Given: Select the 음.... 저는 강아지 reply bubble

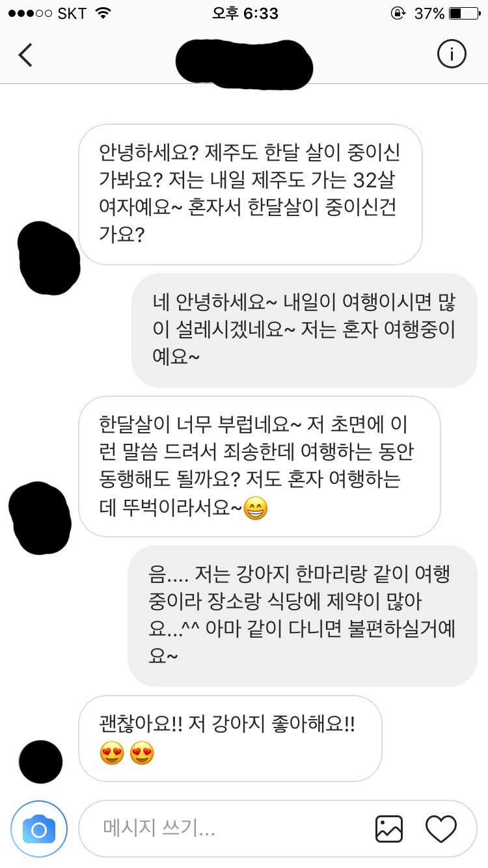Looking at the screenshot, I should tap(303, 616).
